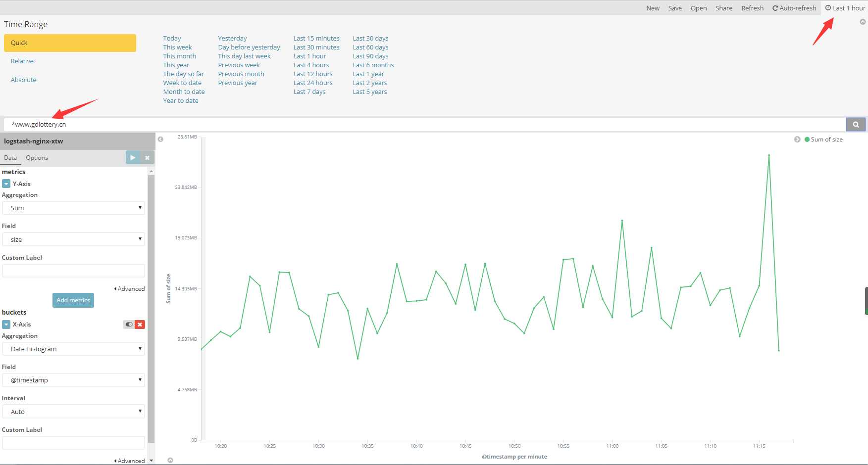
Task: Open the @timestamp field dropdown
Action: 73,380
